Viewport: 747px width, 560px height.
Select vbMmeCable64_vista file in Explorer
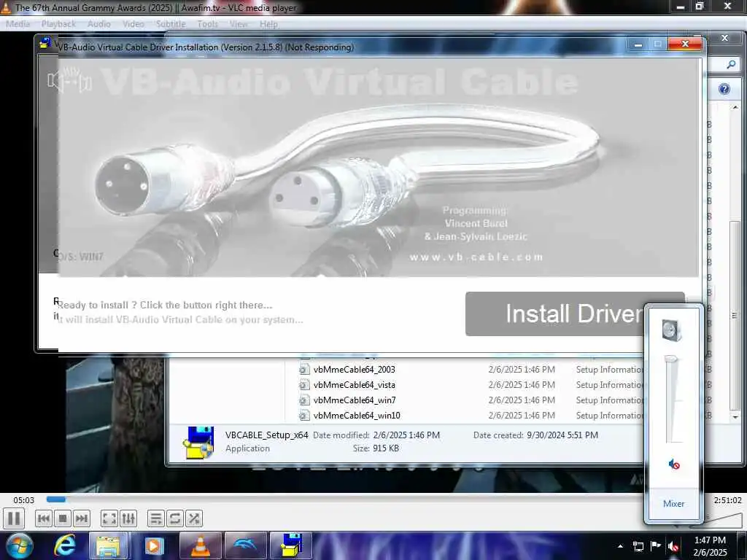(354, 385)
